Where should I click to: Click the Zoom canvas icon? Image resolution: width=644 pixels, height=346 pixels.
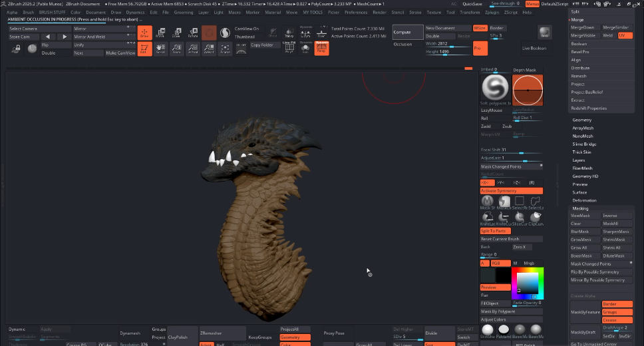176,49
